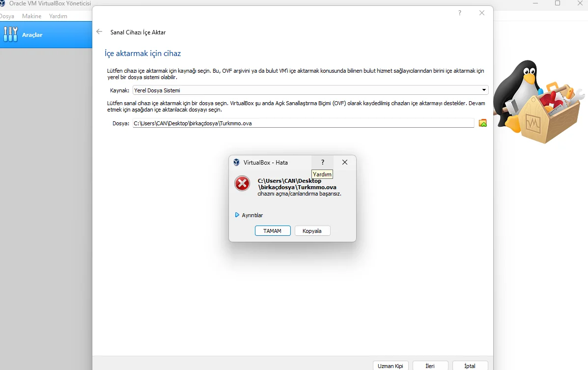Click the Araçlar tools icon
This screenshot has width=588, height=370.
click(10, 34)
